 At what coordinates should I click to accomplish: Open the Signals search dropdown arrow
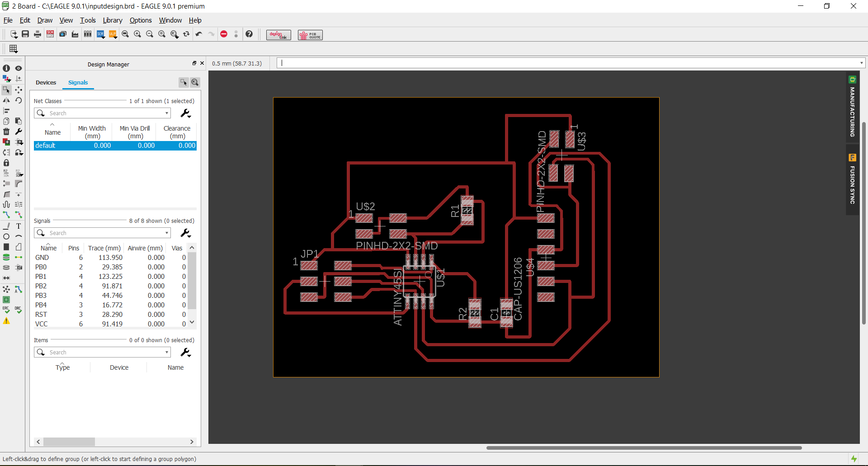pyautogui.click(x=167, y=233)
